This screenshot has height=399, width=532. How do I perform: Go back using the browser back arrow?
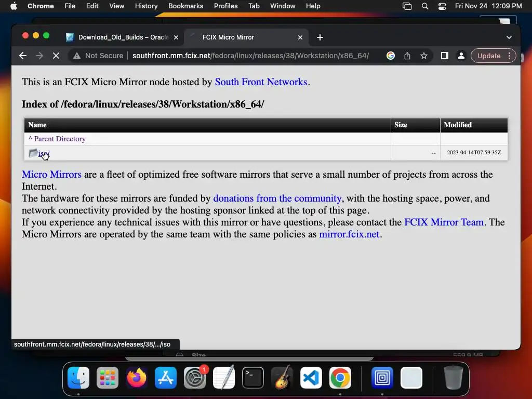click(x=23, y=56)
